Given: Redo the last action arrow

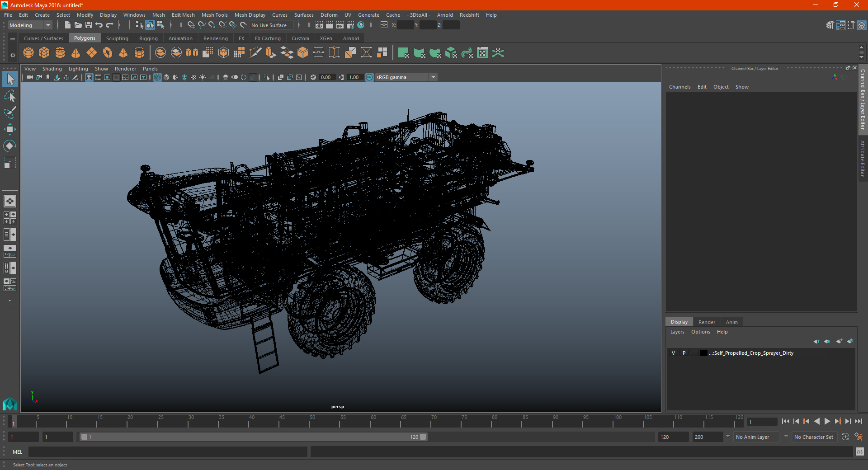Looking at the screenshot, I should (109, 25).
